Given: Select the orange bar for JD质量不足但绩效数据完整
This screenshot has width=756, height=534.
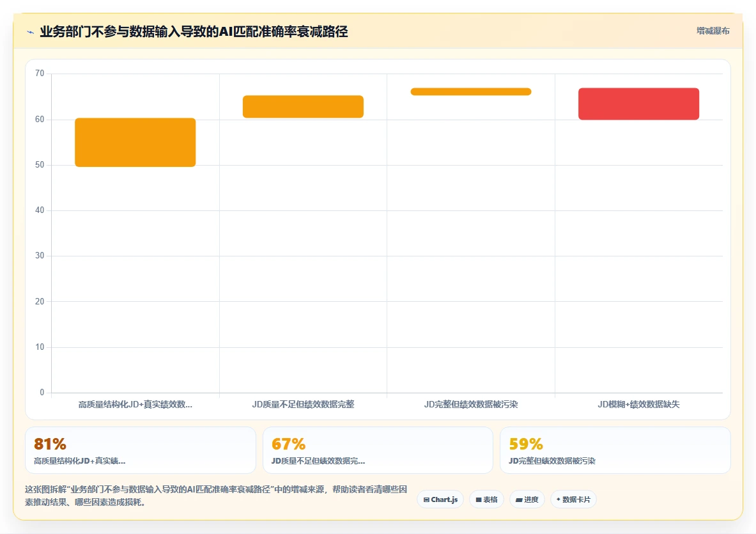Looking at the screenshot, I should (303, 107).
